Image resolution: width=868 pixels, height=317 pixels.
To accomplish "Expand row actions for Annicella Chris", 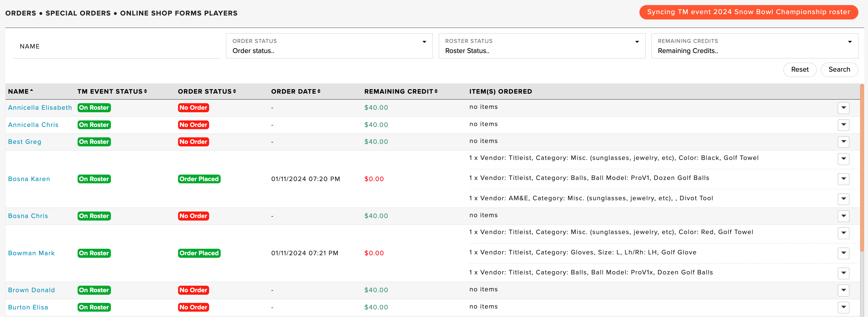I will (x=843, y=125).
